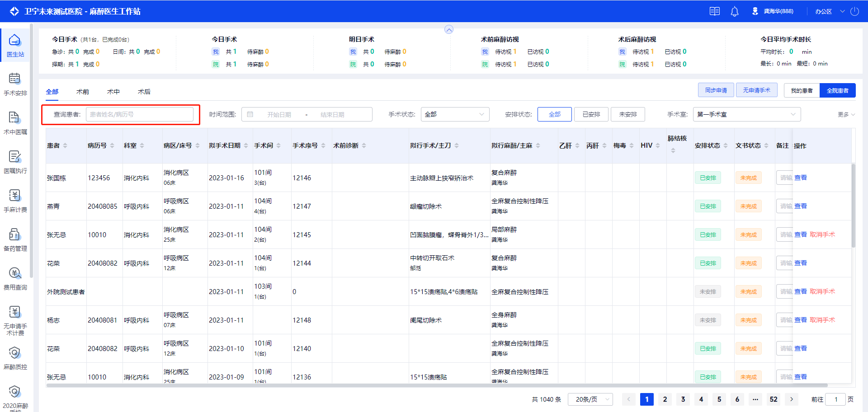Sort by 手术序号 column
The image size is (868, 412).
[x=323, y=145]
